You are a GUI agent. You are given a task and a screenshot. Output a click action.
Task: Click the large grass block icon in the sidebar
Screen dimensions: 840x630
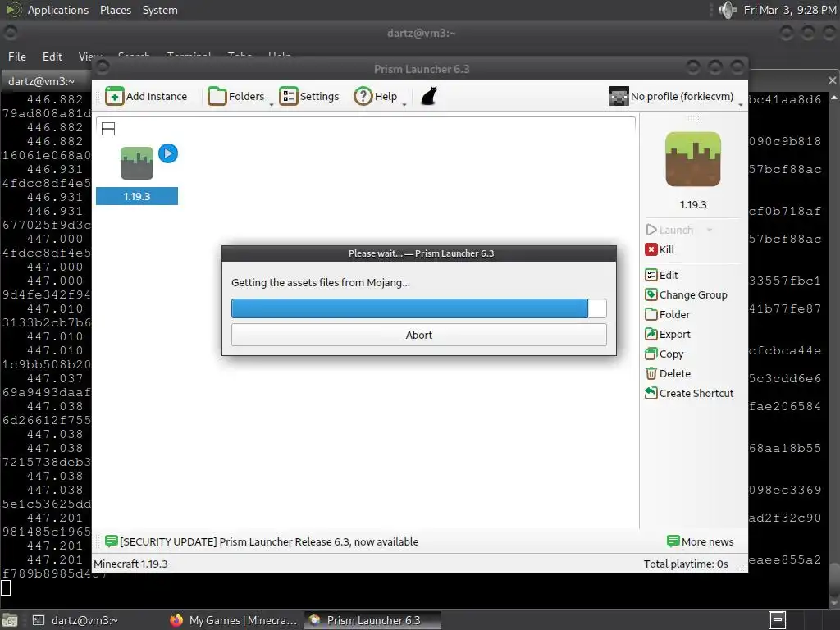[x=693, y=159]
